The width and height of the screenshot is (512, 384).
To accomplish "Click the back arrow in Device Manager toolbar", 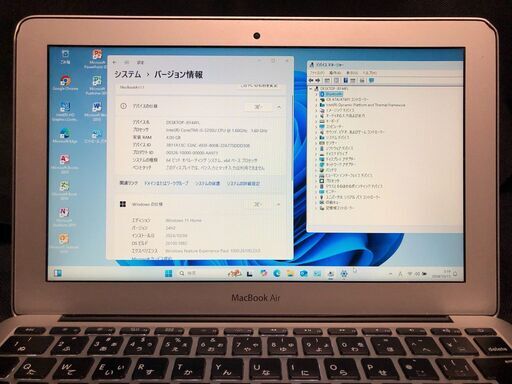I will tap(311, 80).
